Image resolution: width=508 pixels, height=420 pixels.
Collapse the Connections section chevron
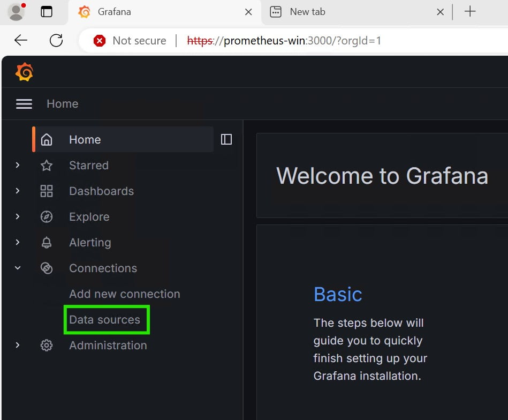pos(18,268)
